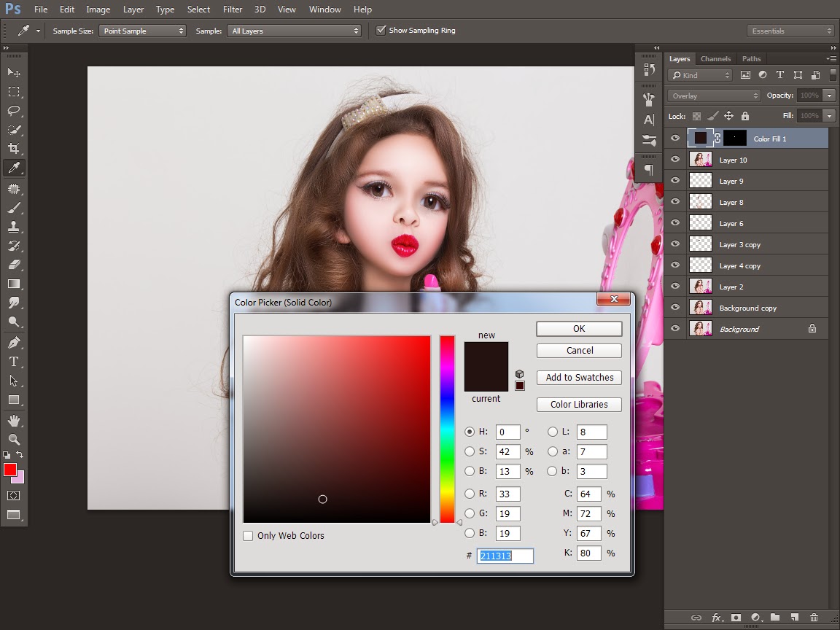Screen dimensions: 840x630
Task: Uncheck Show Sampling Ring option
Action: coord(381,31)
